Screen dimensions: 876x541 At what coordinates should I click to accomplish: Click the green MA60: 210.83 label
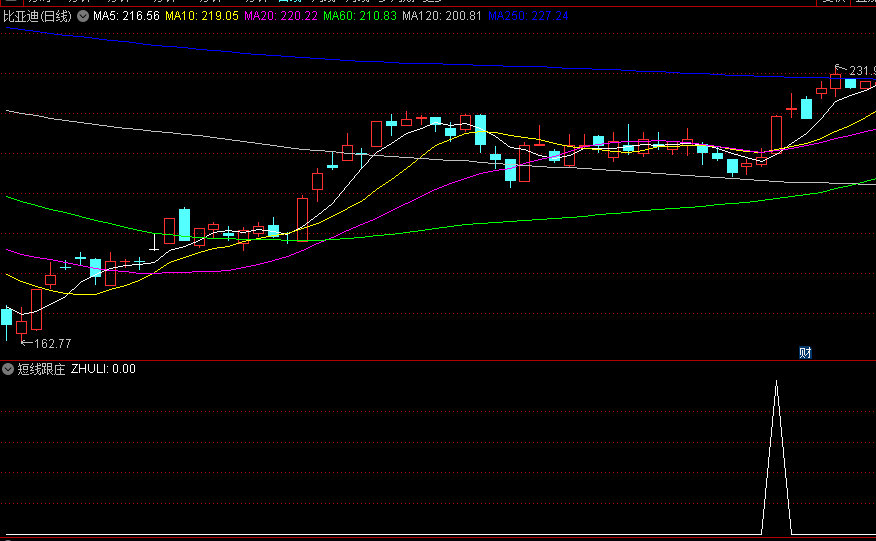(360, 16)
